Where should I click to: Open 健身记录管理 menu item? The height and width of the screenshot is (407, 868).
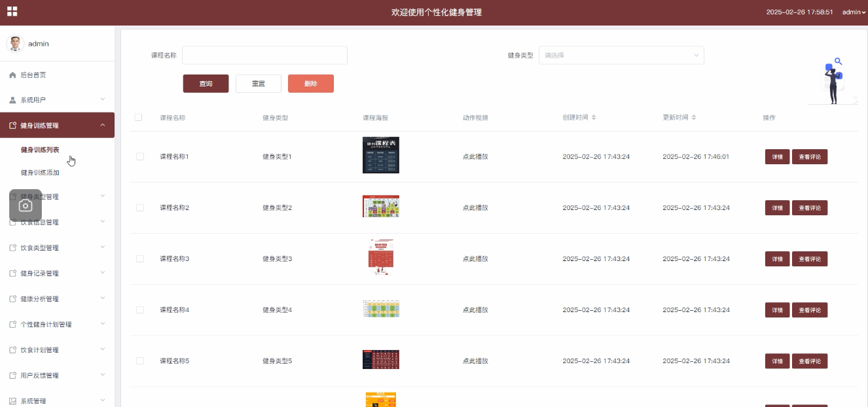57,274
